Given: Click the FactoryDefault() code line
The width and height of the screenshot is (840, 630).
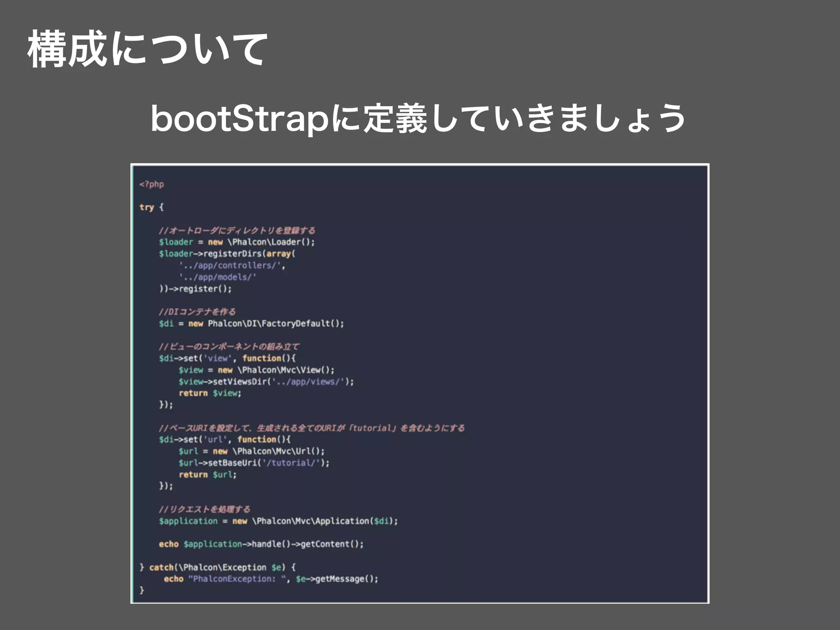Looking at the screenshot, I should [251, 324].
